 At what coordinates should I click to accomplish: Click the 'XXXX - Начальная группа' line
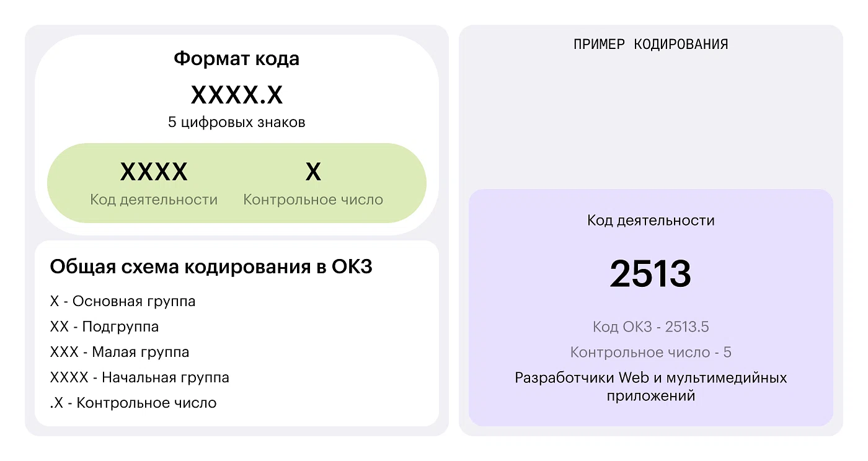[139, 377]
